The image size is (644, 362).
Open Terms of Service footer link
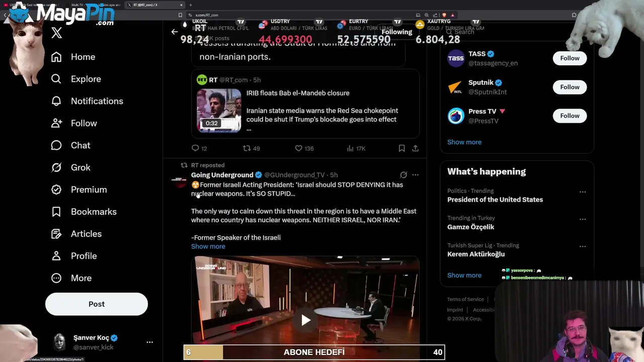tap(465, 299)
